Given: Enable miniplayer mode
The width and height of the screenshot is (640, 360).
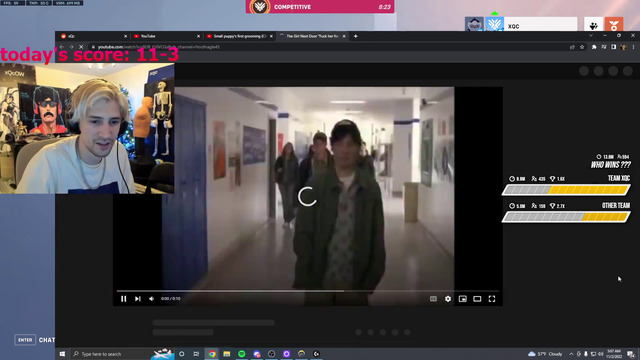Looking at the screenshot, I should click(x=462, y=299).
